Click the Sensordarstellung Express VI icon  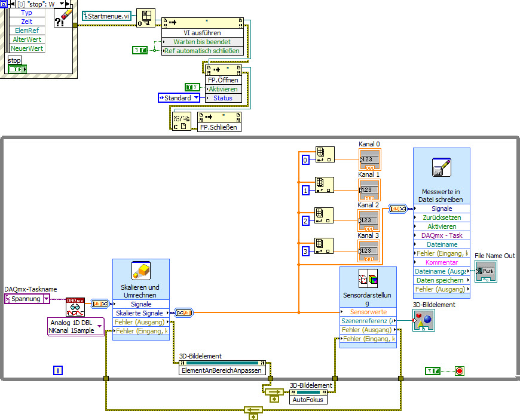click(x=368, y=278)
